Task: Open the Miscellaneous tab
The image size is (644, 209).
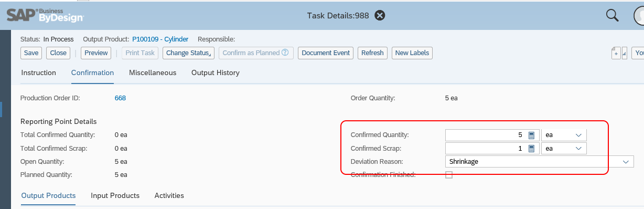Action: click(x=153, y=72)
